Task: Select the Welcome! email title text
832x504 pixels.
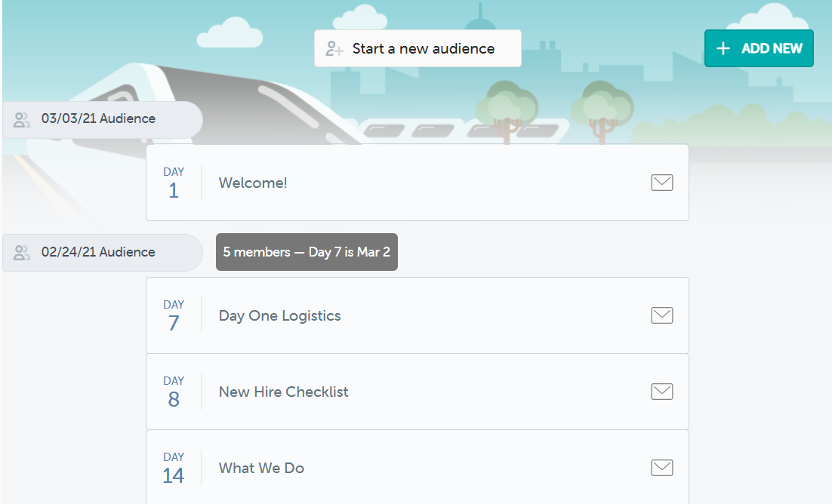Action: 252,182
